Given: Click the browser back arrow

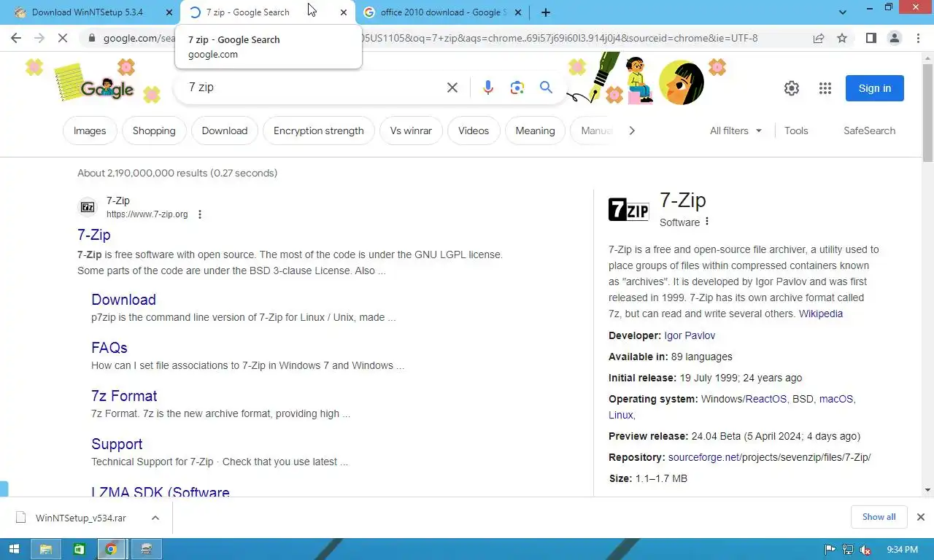Looking at the screenshot, I should pyautogui.click(x=16, y=38).
